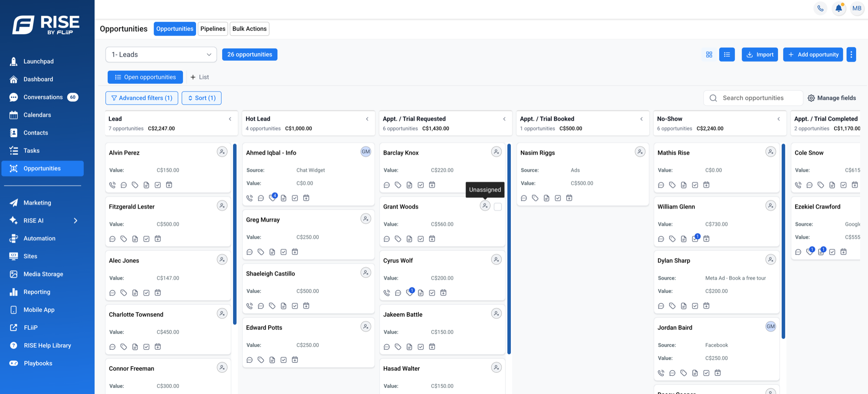868x394 pixels.
Task: Open tags icon on Ahmed Iqbal card
Action: coord(272,198)
